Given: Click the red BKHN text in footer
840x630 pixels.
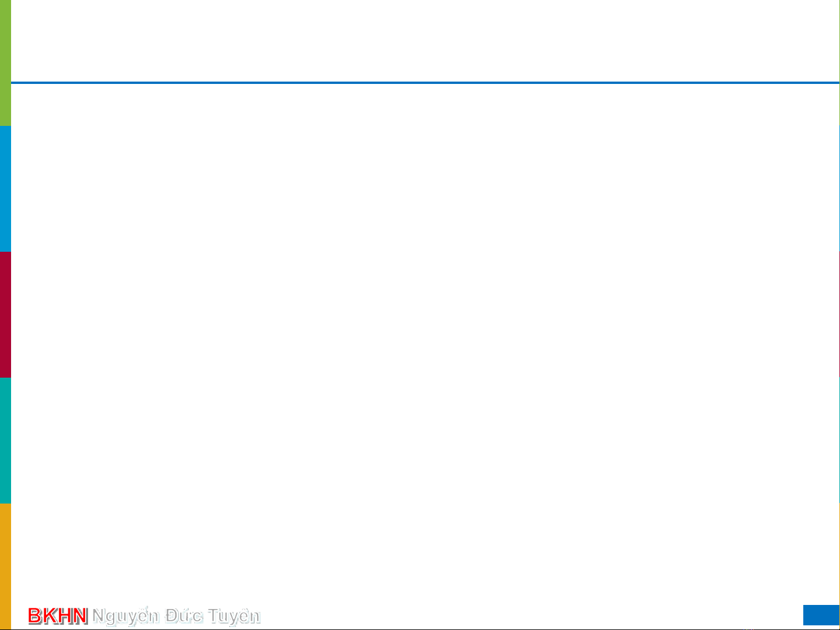Looking at the screenshot, I should point(58,615).
